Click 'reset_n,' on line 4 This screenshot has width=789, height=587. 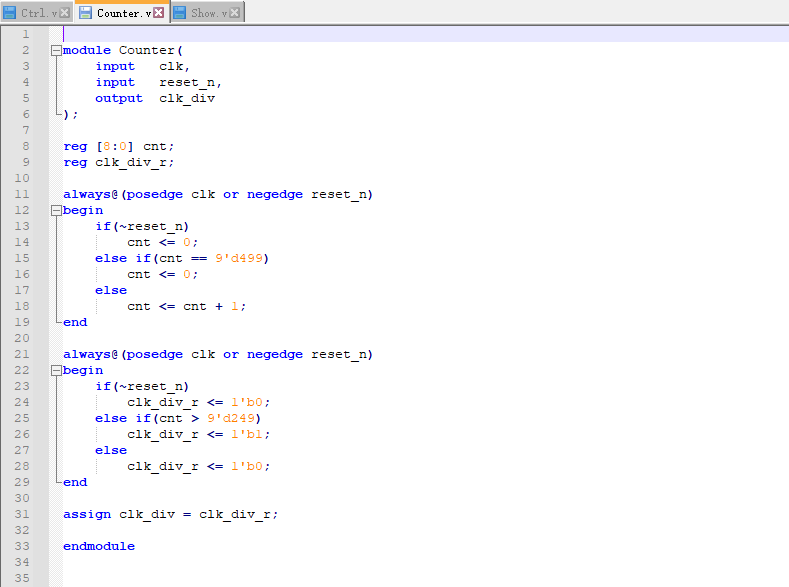[x=190, y=82]
